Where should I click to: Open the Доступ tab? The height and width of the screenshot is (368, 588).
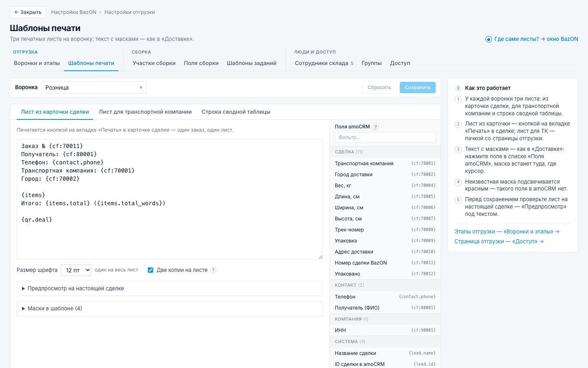coord(400,63)
